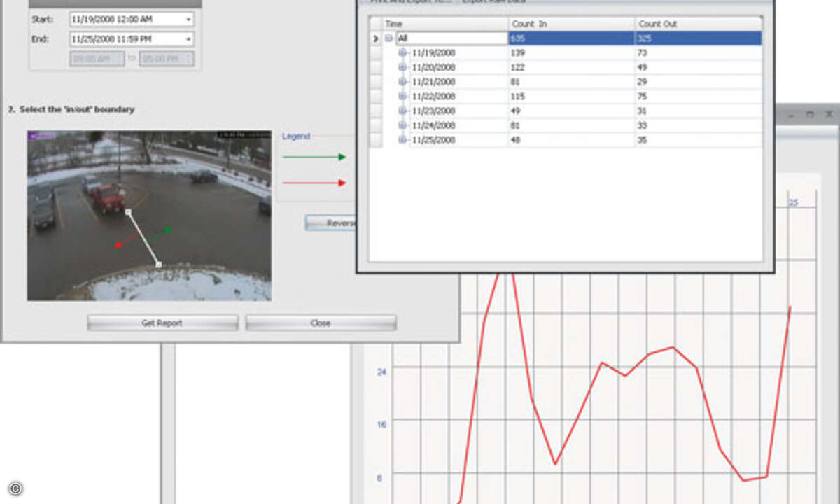
Task: Minimize the background chart window
Action: (791, 114)
